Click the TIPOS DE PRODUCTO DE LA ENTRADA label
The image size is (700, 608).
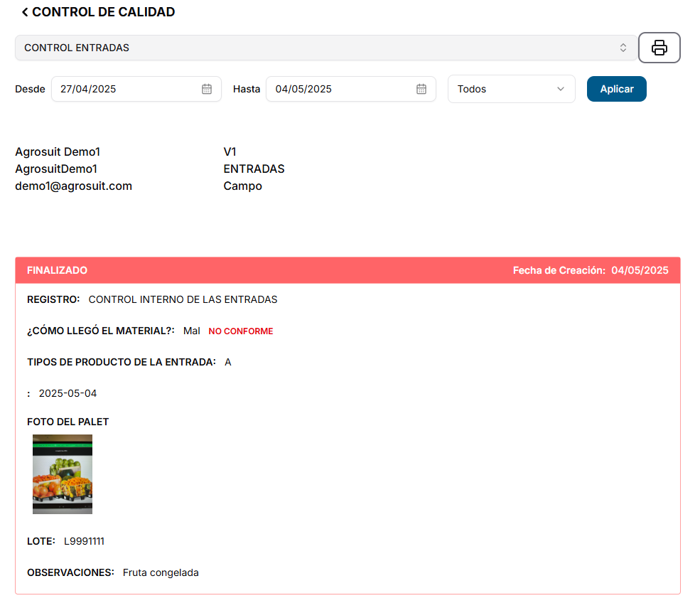click(122, 362)
